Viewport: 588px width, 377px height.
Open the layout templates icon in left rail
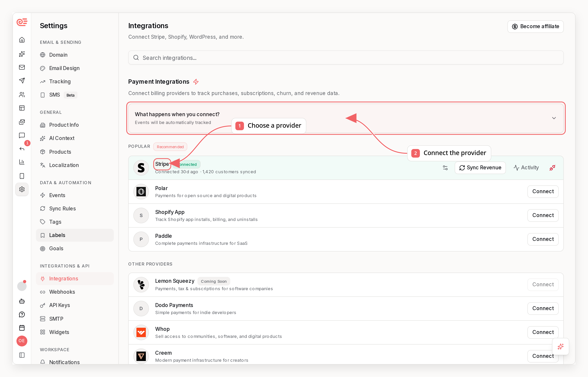(x=22, y=108)
